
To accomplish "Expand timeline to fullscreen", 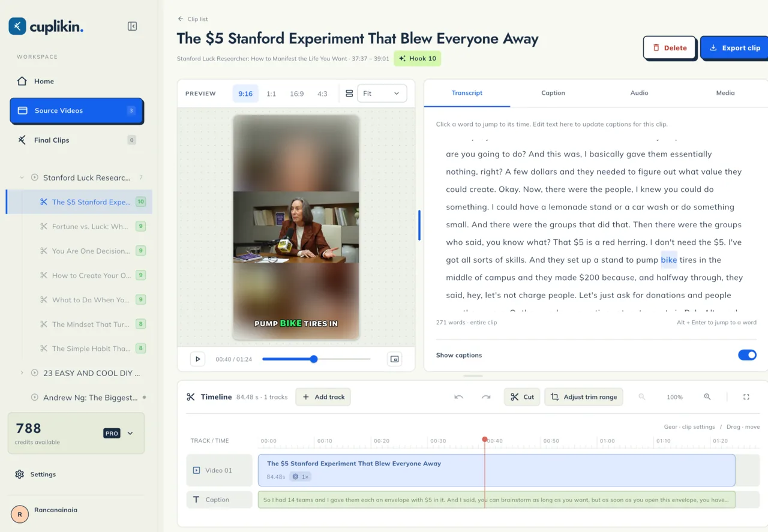I will pyautogui.click(x=746, y=397).
